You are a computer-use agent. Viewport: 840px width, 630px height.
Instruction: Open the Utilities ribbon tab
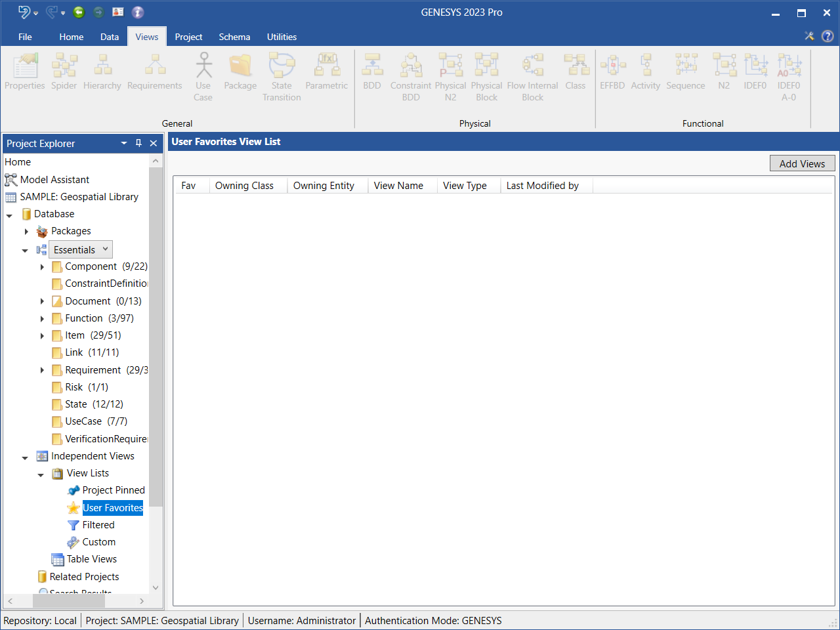(x=282, y=37)
